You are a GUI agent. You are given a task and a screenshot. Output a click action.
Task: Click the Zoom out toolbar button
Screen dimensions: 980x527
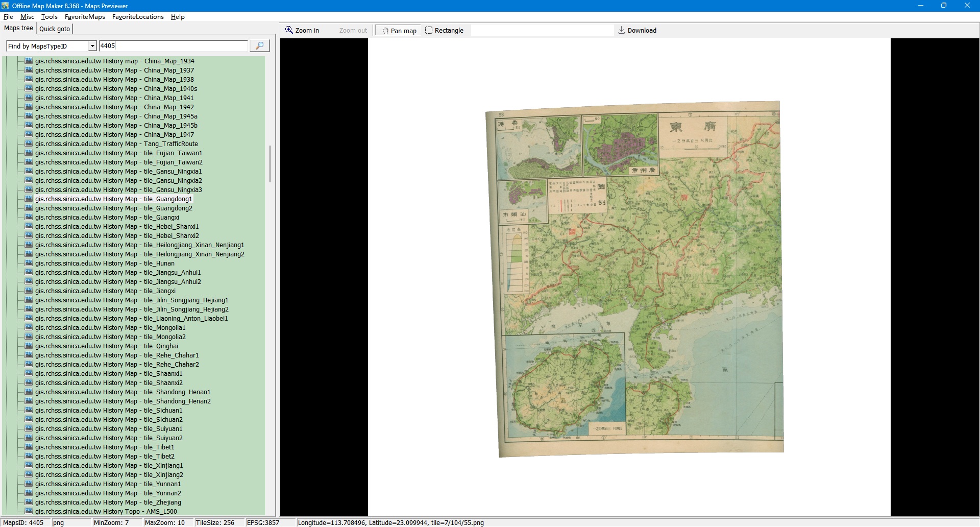point(353,31)
